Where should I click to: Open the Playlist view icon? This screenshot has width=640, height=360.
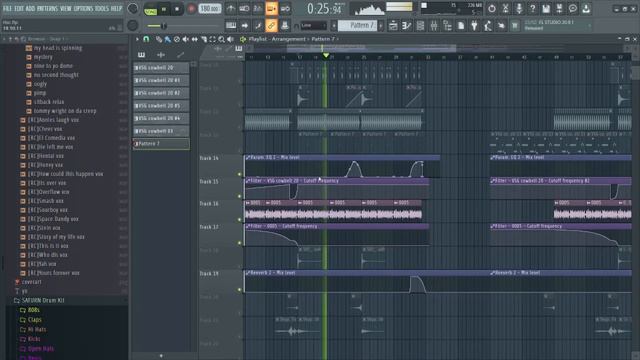(x=393, y=26)
